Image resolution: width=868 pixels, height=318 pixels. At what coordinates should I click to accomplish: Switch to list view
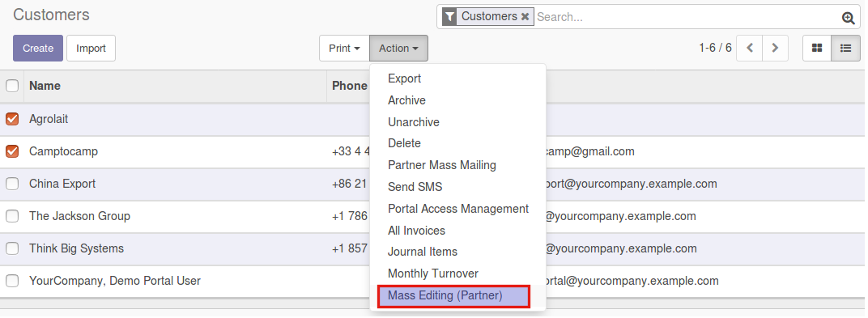tap(846, 48)
